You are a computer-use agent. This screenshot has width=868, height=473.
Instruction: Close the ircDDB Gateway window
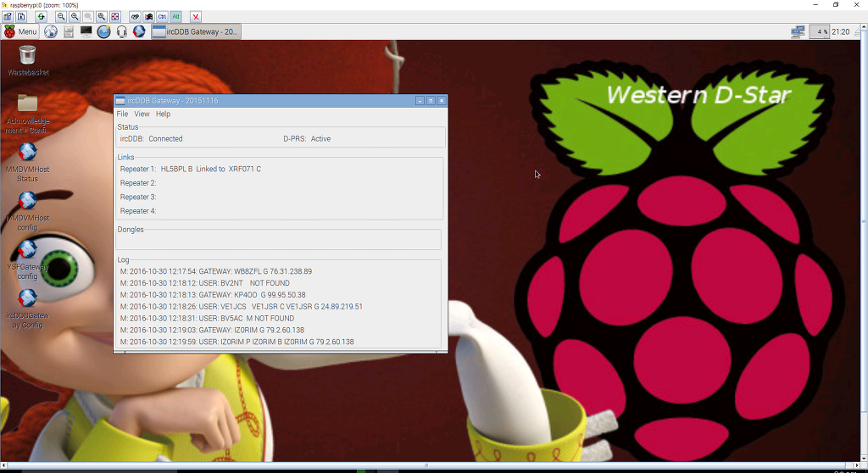coord(441,101)
